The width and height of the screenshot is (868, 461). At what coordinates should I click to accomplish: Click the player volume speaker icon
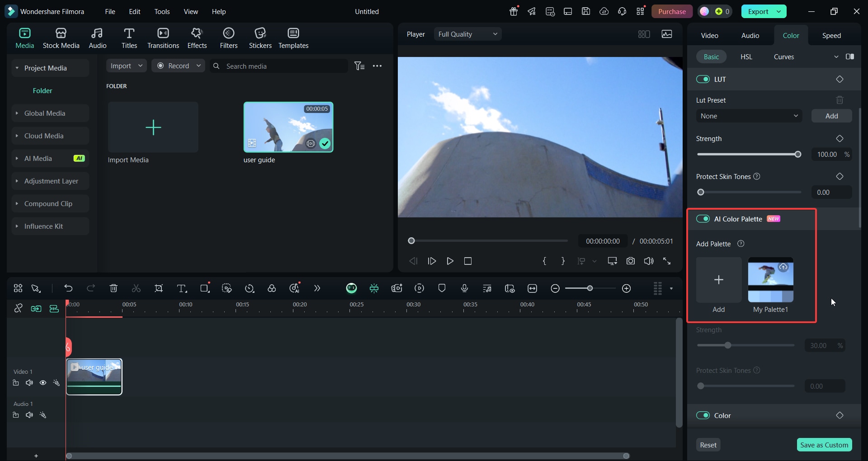tap(649, 261)
